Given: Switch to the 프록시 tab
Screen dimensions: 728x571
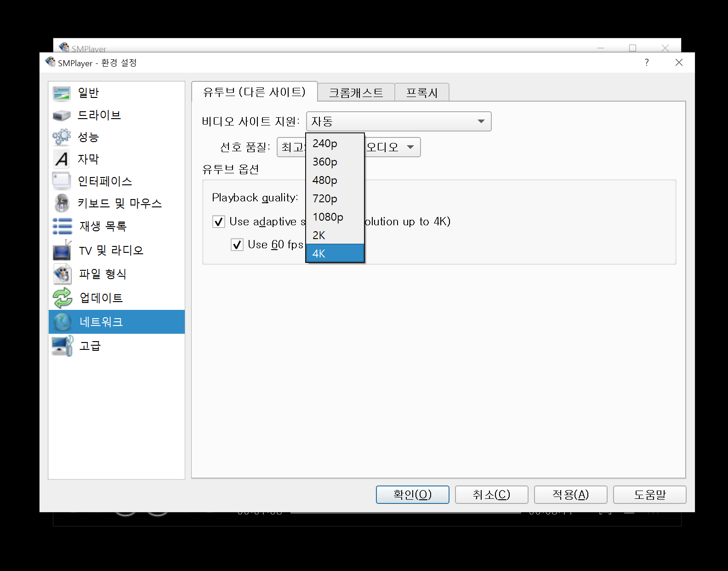Looking at the screenshot, I should coord(422,92).
